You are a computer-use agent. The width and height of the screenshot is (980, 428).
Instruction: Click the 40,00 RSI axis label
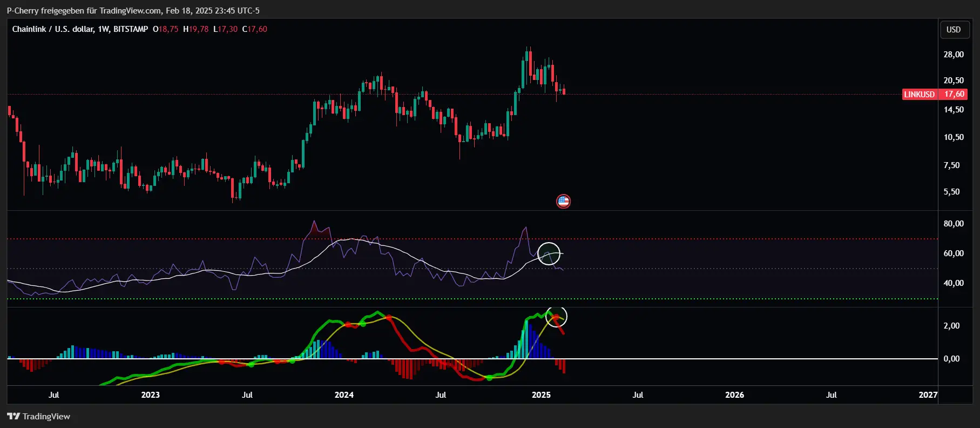954,283
